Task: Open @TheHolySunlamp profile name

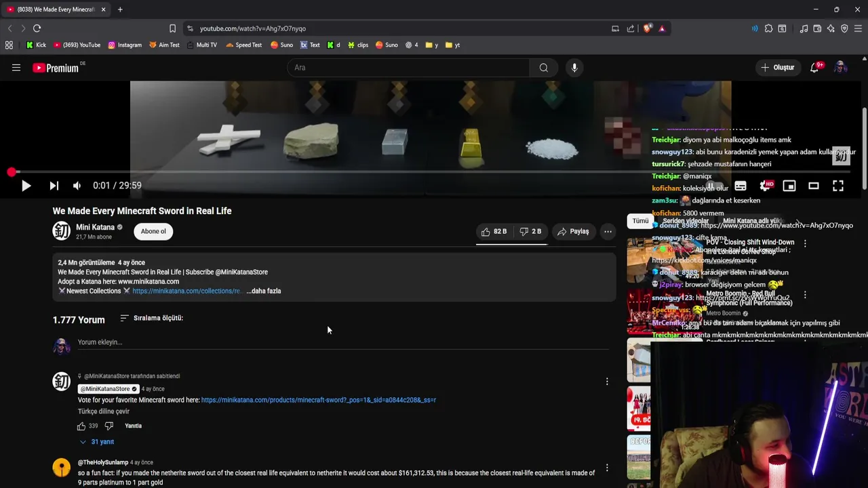Action: (103, 462)
